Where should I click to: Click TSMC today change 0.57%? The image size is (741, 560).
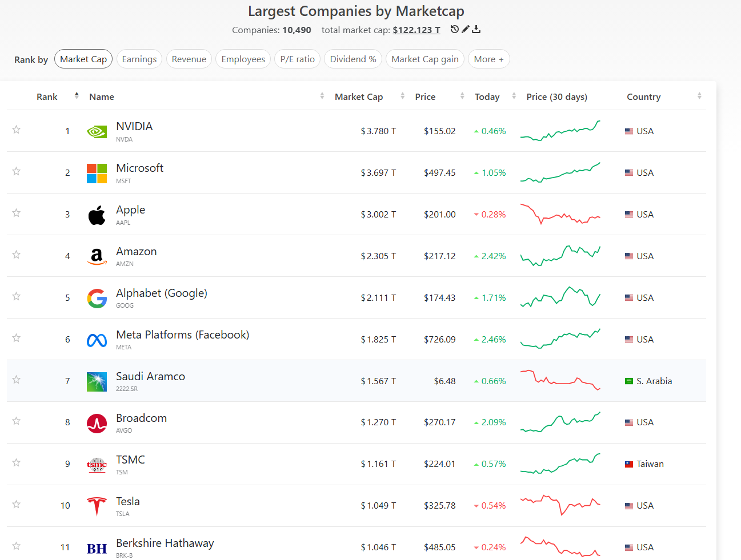pos(490,464)
